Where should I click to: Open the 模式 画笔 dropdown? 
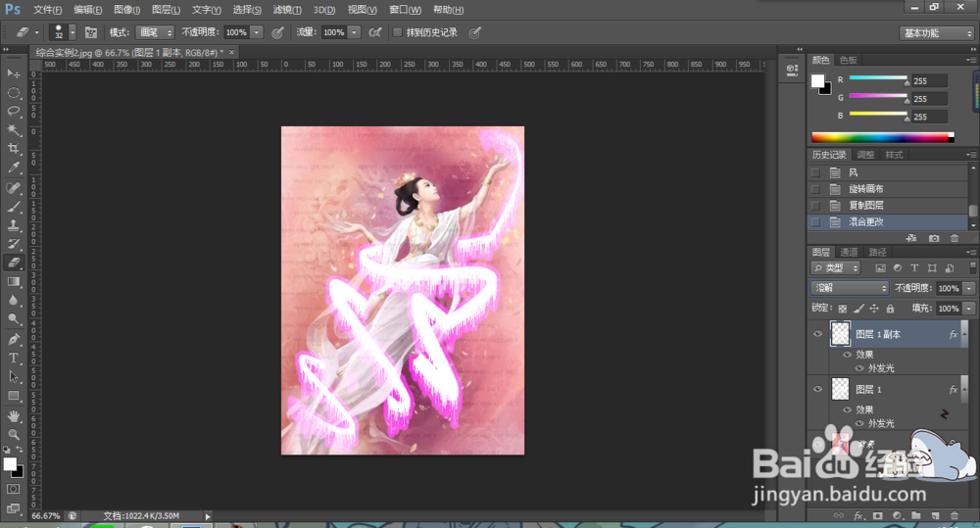click(155, 32)
